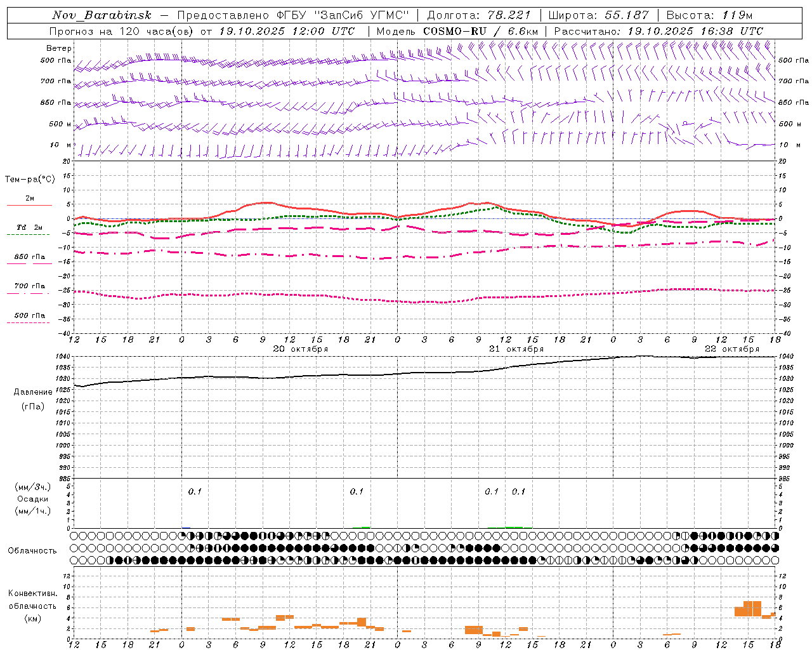
Task: Click the Ветер panel label
Action: coord(58,48)
